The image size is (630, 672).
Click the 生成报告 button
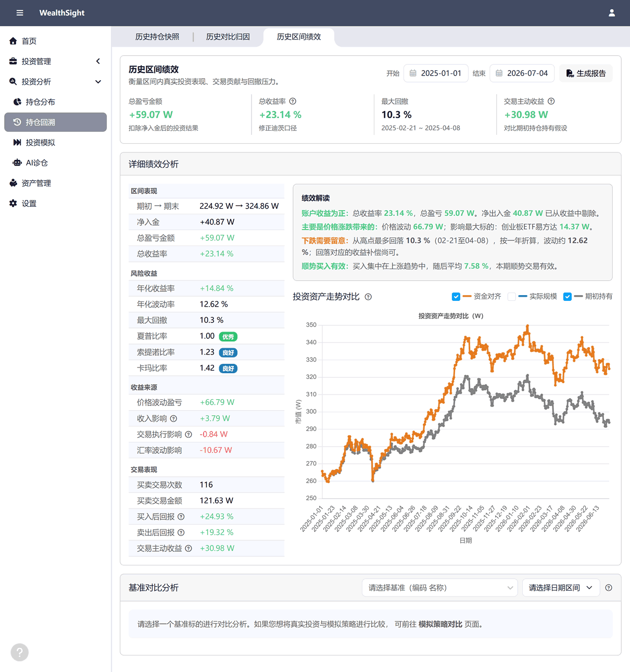(x=586, y=73)
